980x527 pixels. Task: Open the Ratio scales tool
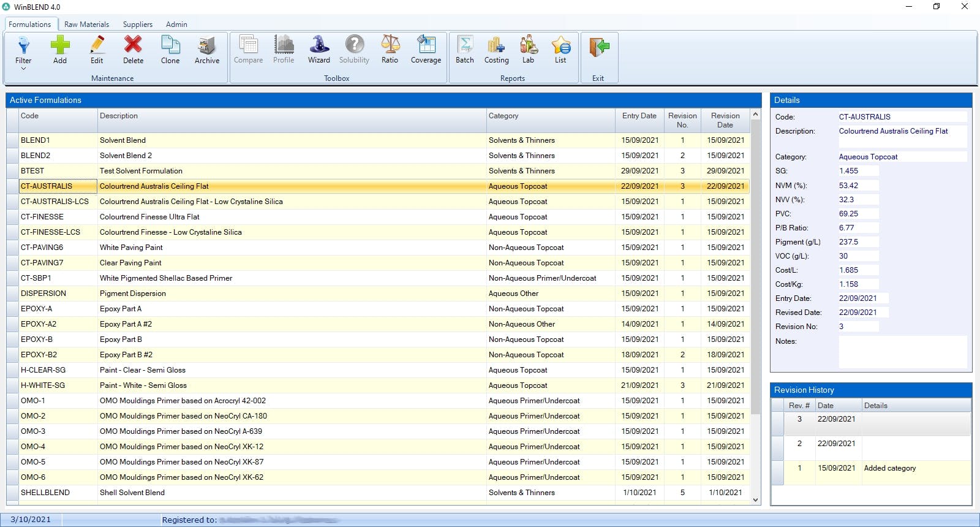(390, 49)
